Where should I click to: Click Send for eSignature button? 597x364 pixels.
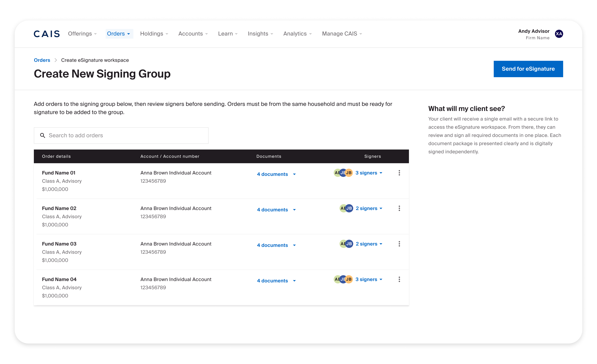point(528,69)
